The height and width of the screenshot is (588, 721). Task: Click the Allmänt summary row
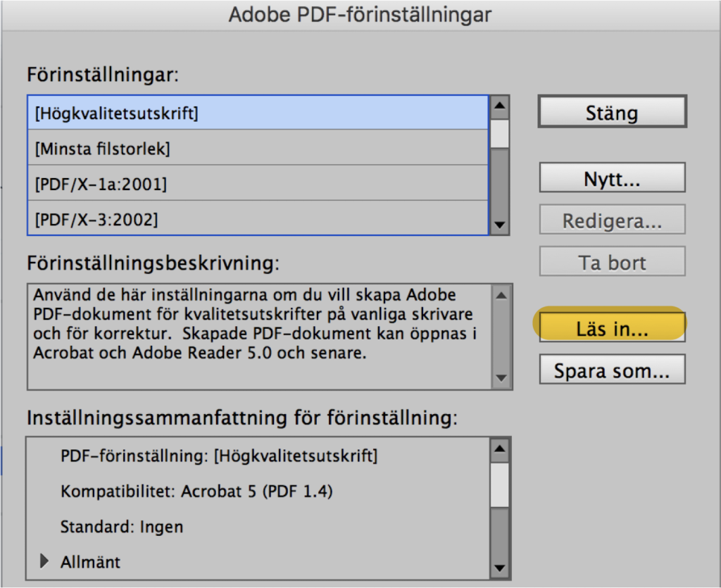point(258,562)
